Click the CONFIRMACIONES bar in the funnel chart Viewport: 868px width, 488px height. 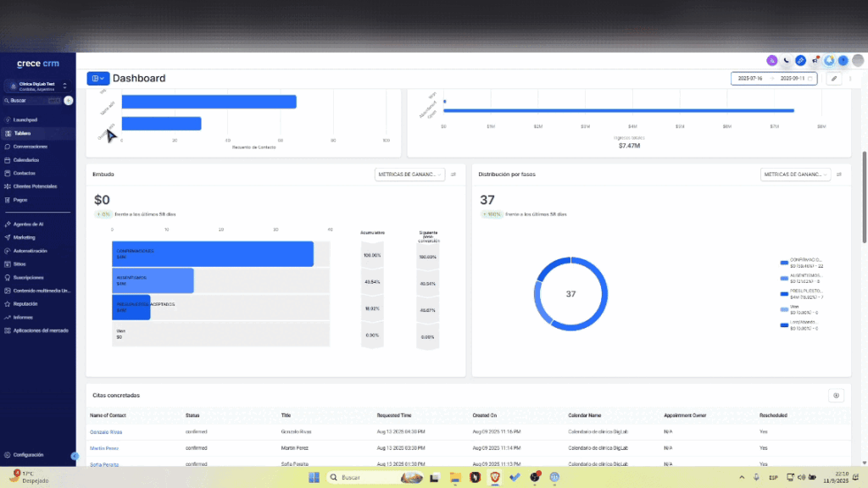pyautogui.click(x=212, y=254)
